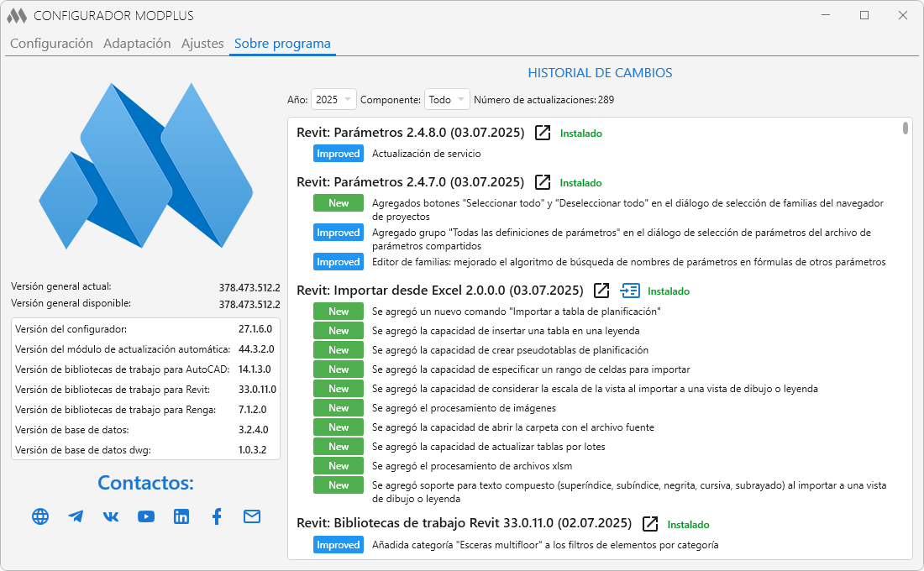Click base de datos dwg version 1.0.3.2

pos(252,449)
